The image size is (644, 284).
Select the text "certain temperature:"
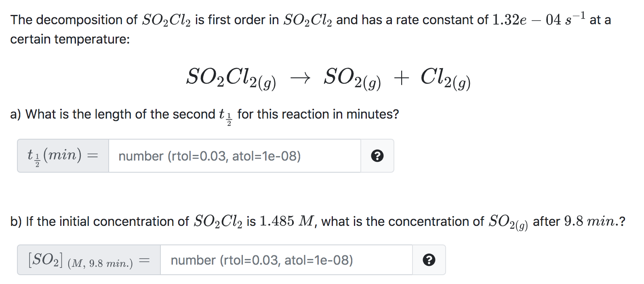pyautogui.click(x=70, y=39)
